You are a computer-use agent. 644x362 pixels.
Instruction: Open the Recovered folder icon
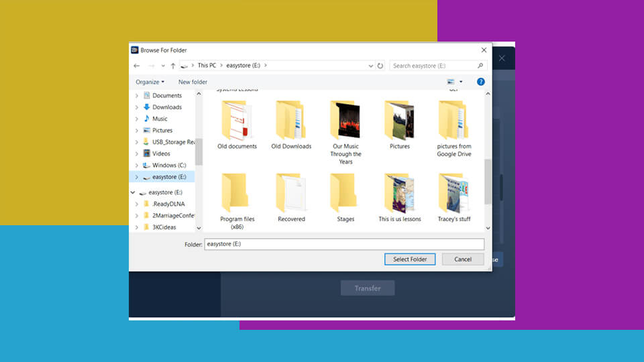pos(291,193)
